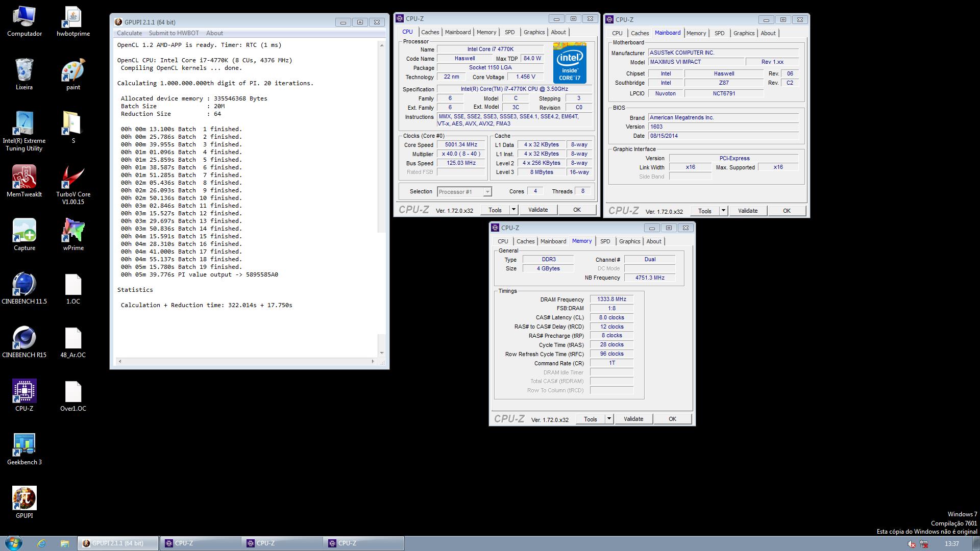
Task: Click the DRAM Frequency 1333.8 MHz value
Action: [611, 299]
